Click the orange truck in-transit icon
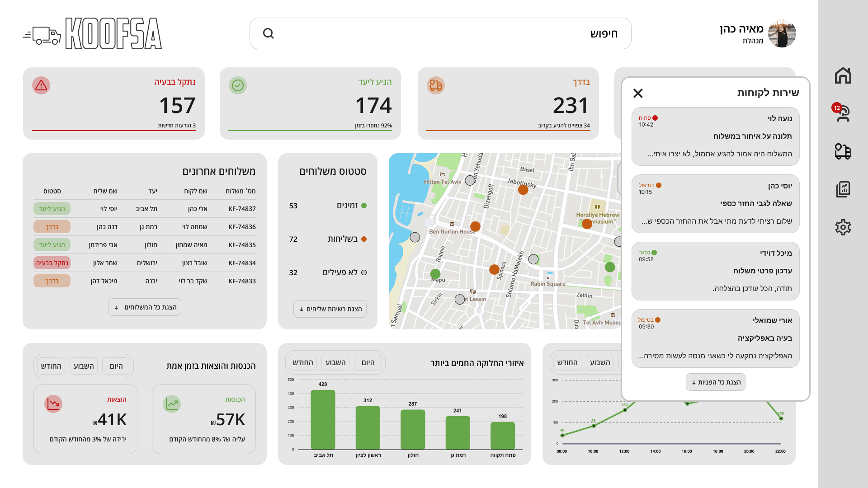 436,85
